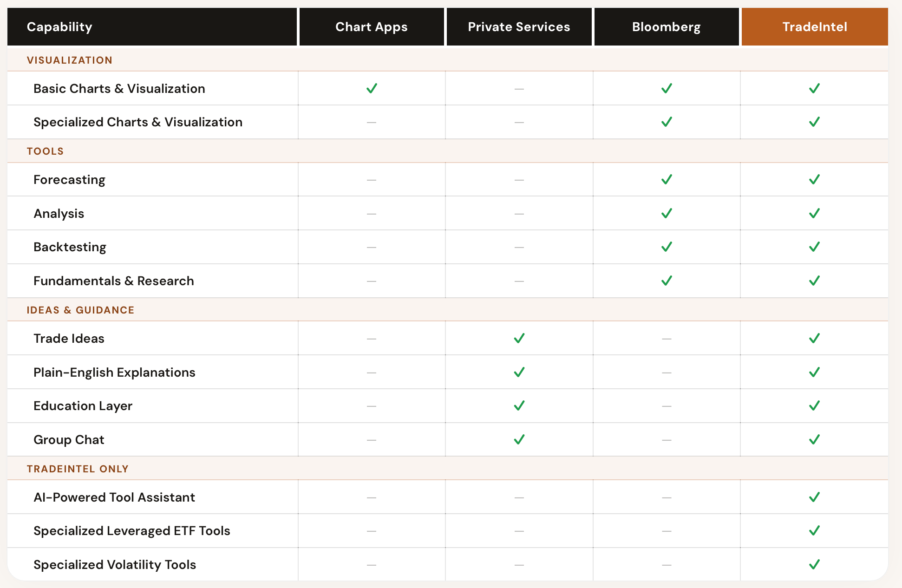Click TradeIntel checkmark for AI-Powered Tool Assistant
Screen dimensions: 902x588
point(814,497)
